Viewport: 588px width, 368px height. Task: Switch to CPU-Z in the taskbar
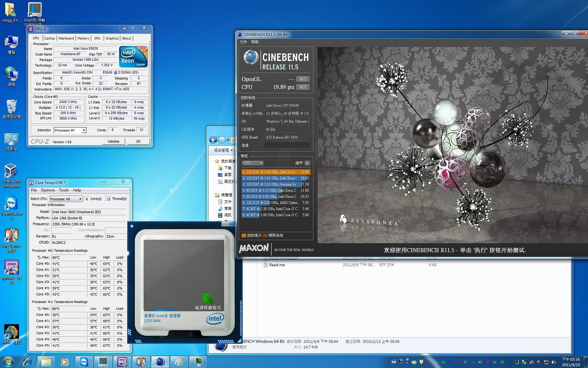[x=122, y=362]
